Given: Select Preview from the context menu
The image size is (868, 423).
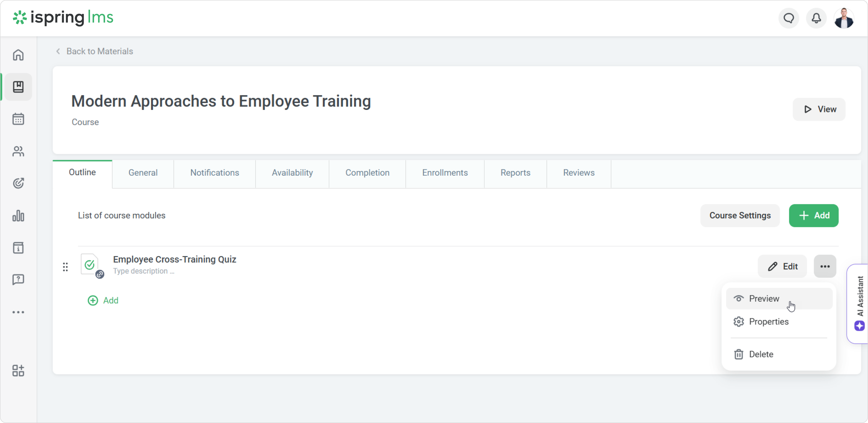Looking at the screenshot, I should coord(764,298).
